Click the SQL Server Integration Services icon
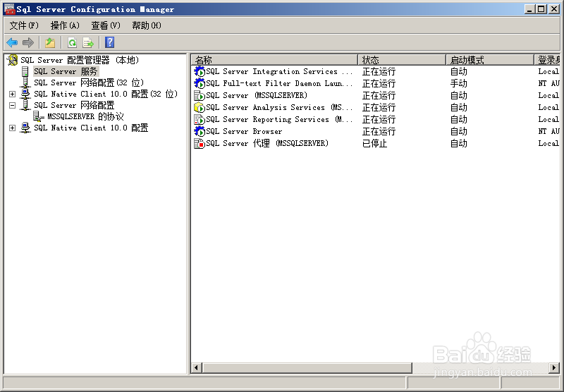This screenshot has height=392, width=564. (x=200, y=72)
